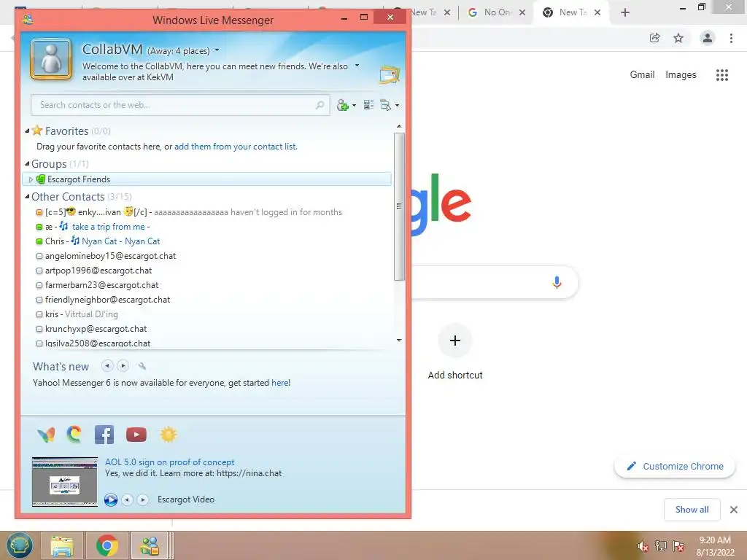Open the Show menu dropdown arrow
The height and width of the screenshot is (560, 747).
coord(397,106)
